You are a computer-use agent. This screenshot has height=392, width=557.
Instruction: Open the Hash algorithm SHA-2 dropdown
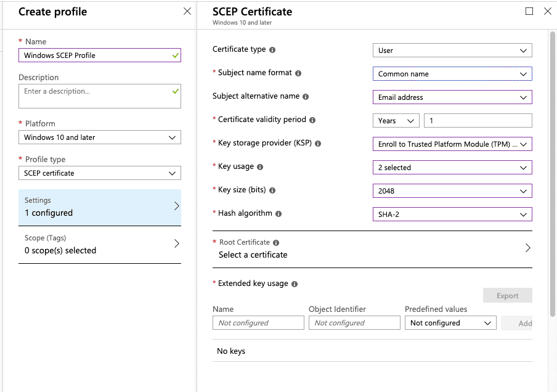click(452, 214)
